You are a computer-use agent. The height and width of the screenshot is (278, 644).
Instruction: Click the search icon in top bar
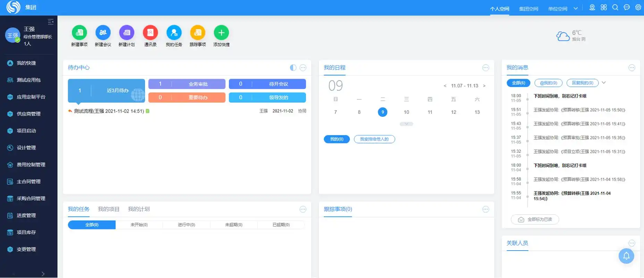click(615, 7)
